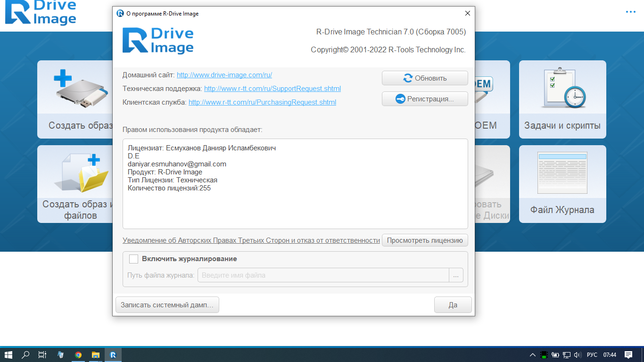Open the Windows Start menu
Image resolution: width=644 pixels, height=362 pixels.
coord(8,355)
